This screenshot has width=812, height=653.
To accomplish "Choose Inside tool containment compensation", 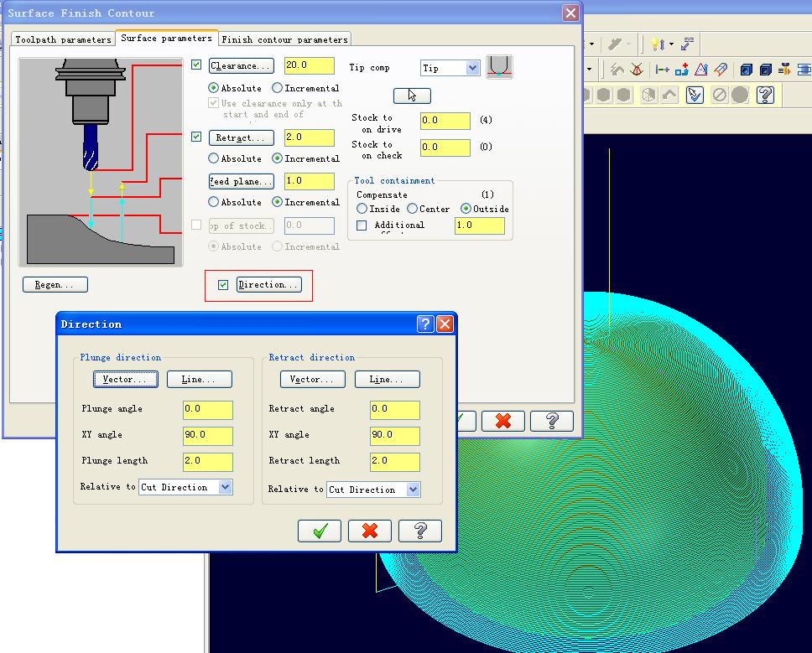I will coord(362,209).
